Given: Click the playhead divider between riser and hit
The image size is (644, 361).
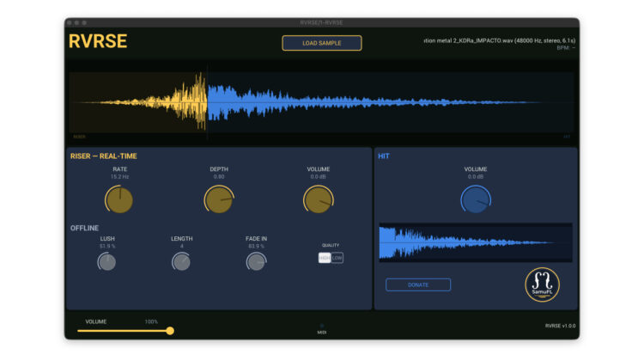Looking at the screenshot, I should [x=207, y=103].
